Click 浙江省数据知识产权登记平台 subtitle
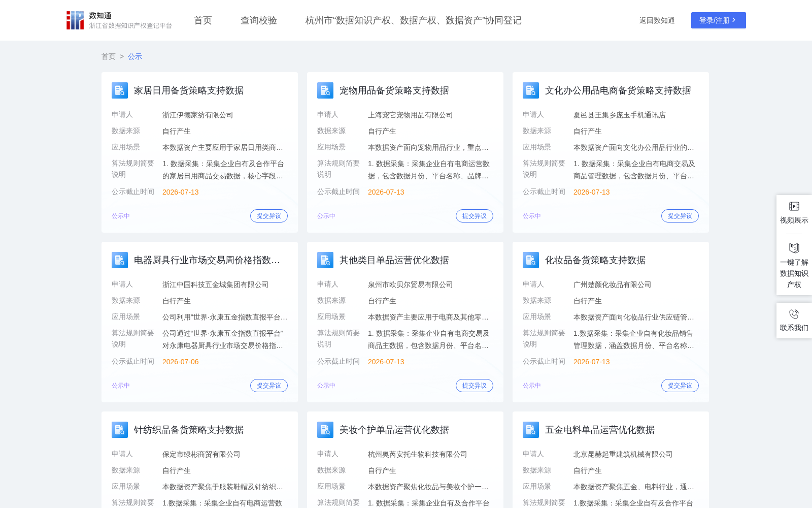 (131, 25)
